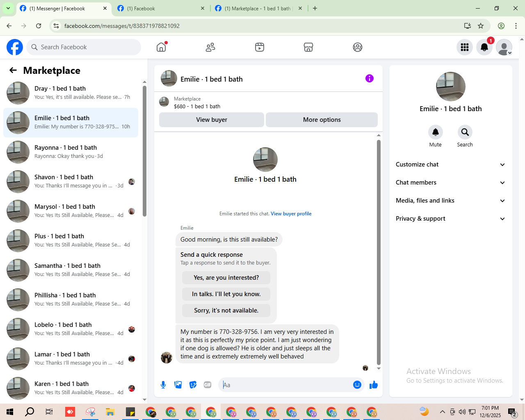Open Phillisha's 1 bed 1 bath conversation
This screenshot has height=420, width=525.
[71, 300]
